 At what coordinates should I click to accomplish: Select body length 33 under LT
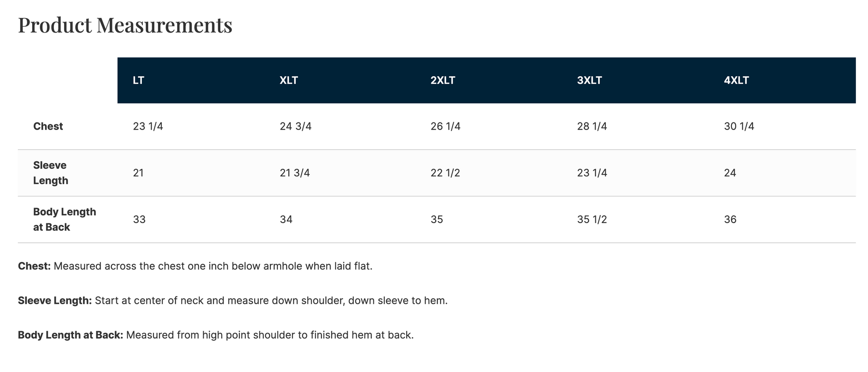(139, 220)
